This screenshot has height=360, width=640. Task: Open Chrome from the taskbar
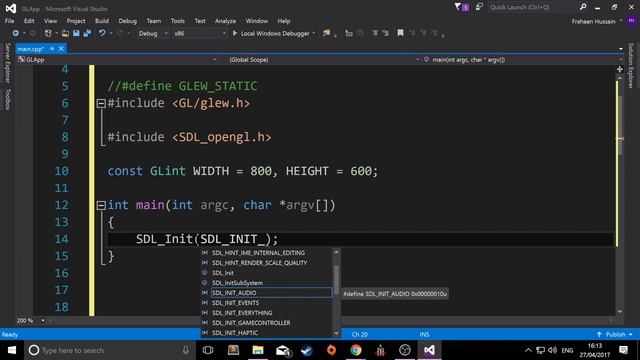(356, 350)
